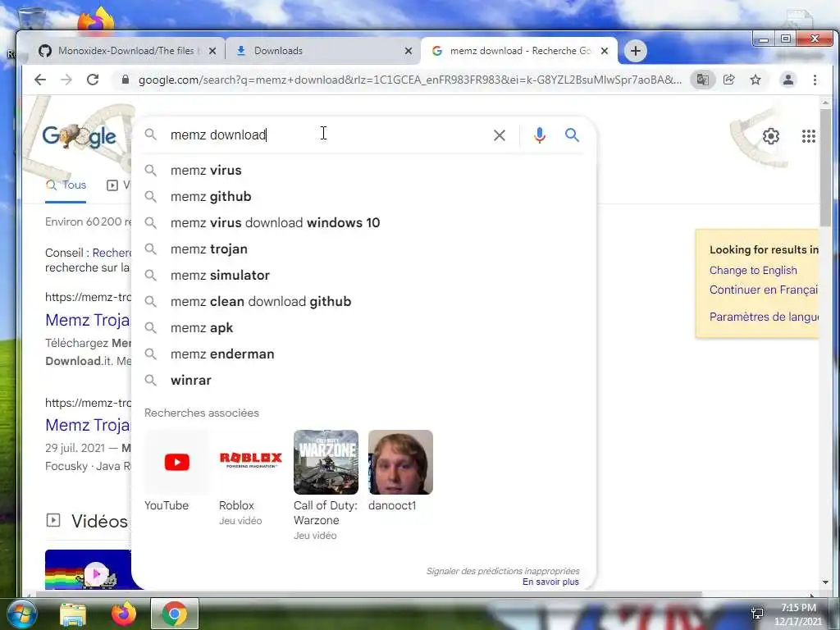This screenshot has width=840, height=630.
Task: Click in the memz download search field
Action: (326, 135)
